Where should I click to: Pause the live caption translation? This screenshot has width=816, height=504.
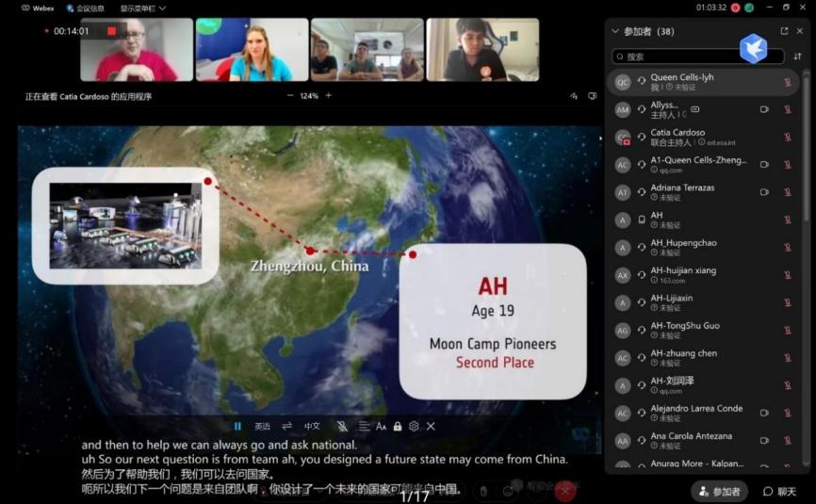(x=237, y=427)
